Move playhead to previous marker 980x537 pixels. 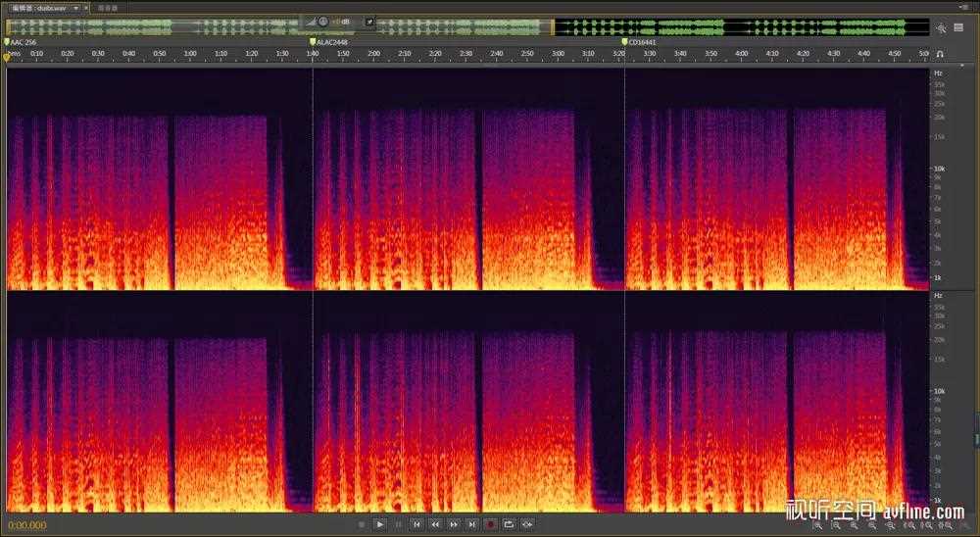[x=416, y=525]
